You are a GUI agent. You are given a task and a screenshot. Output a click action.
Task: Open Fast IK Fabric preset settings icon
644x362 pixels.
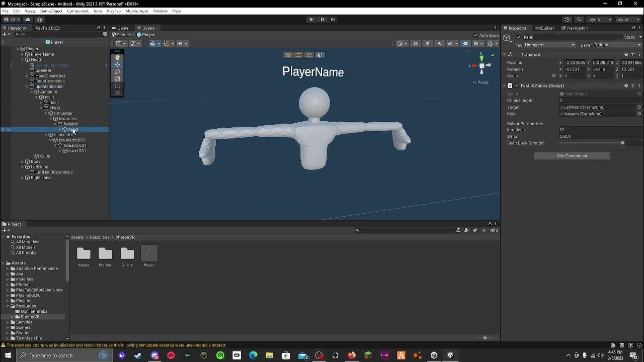click(633, 85)
